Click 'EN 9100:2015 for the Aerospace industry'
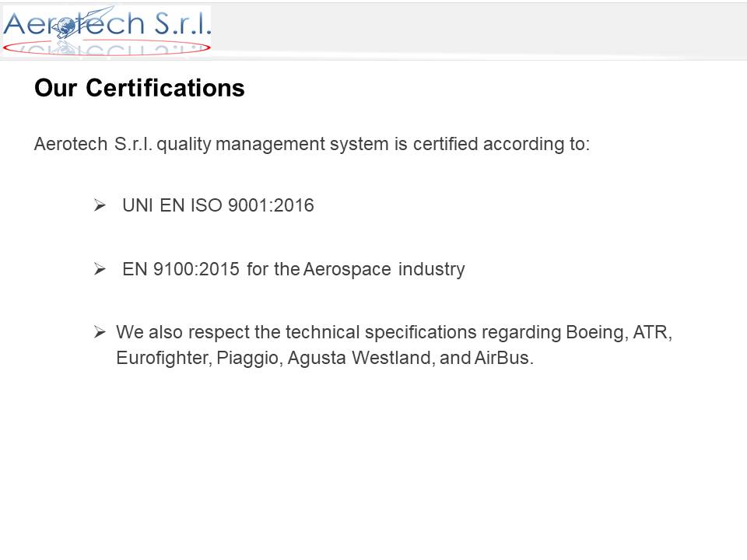 tap(293, 269)
